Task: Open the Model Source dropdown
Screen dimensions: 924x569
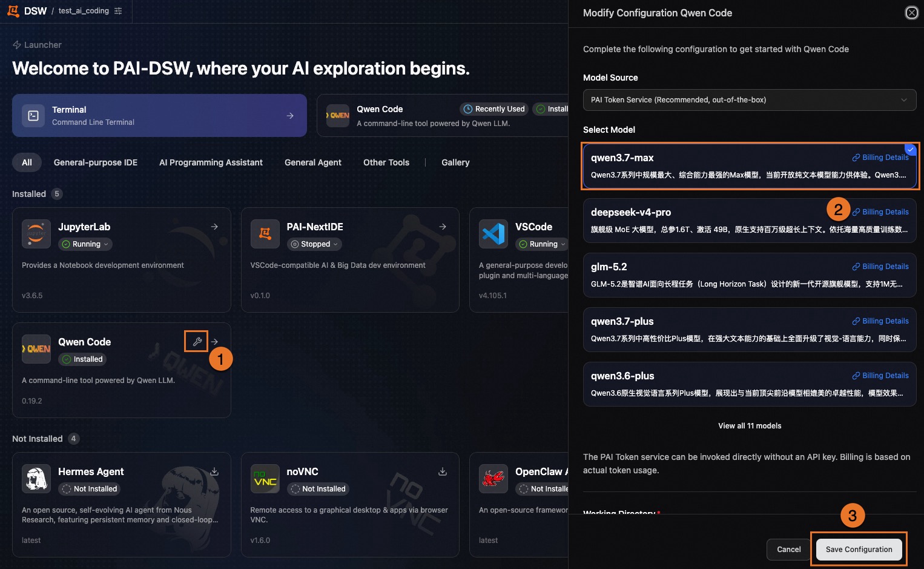Action: pos(750,100)
